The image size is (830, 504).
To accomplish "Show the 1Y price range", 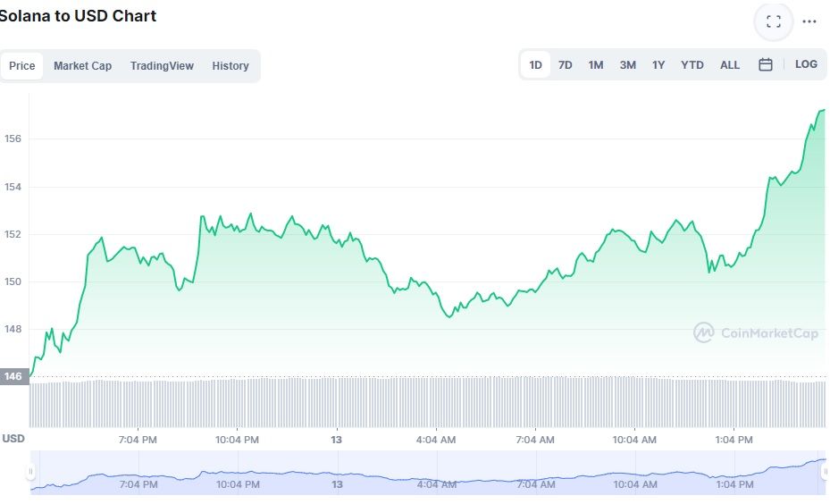I will tap(658, 64).
